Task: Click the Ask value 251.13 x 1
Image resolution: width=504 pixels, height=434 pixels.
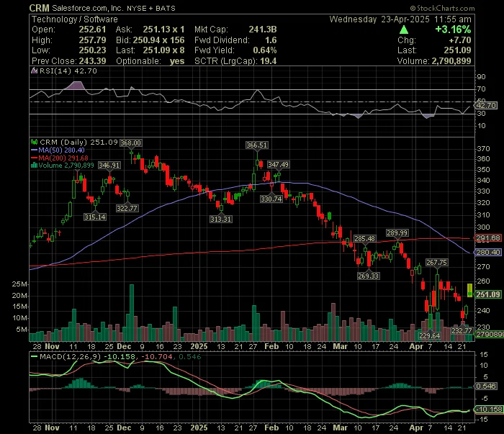Action: [163, 30]
